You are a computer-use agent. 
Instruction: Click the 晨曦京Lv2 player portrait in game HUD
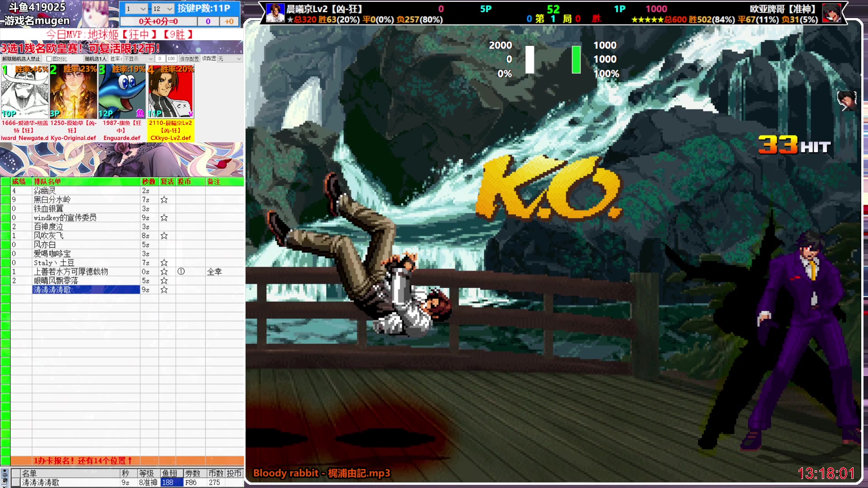click(275, 13)
